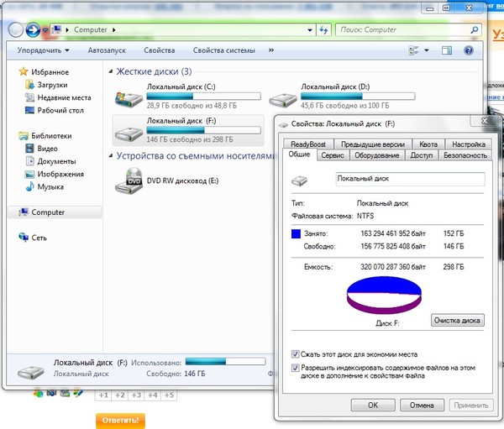This screenshot has width=504, height=429.
Task: Collapse the Устройства со съемными носителями group
Action: coord(111,156)
